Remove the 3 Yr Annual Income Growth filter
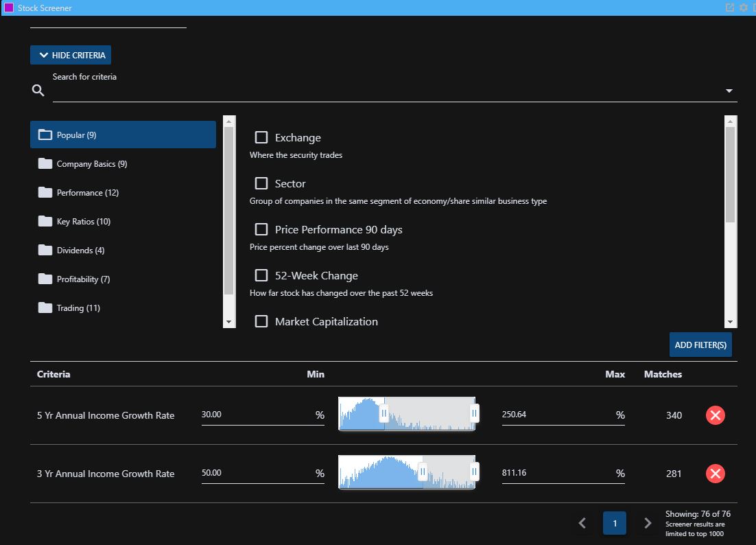Viewport: 756px width, 545px height. click(715, 474)
